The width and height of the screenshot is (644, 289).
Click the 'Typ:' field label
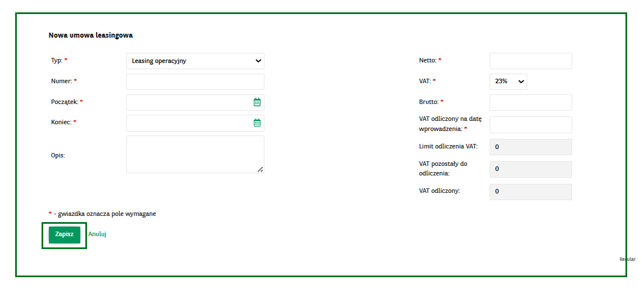click(57, 60)
